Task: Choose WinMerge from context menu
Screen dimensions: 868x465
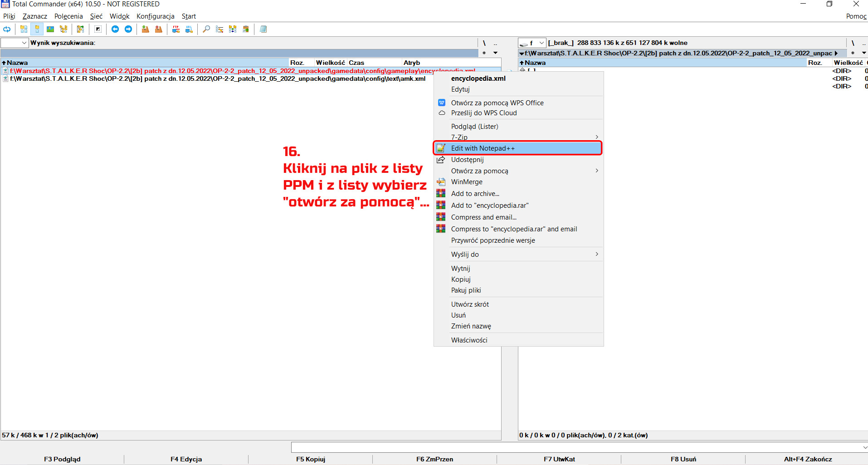Action: [x=518, y=182]
